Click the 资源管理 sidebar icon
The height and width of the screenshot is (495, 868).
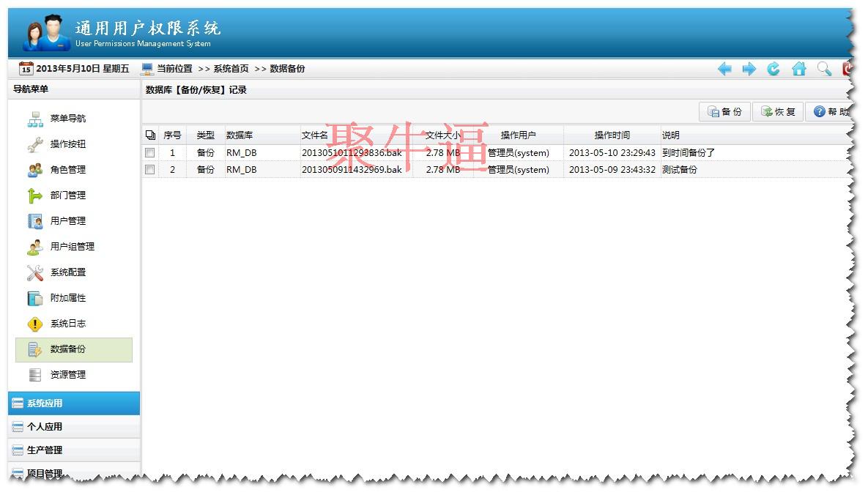(35, 375)
